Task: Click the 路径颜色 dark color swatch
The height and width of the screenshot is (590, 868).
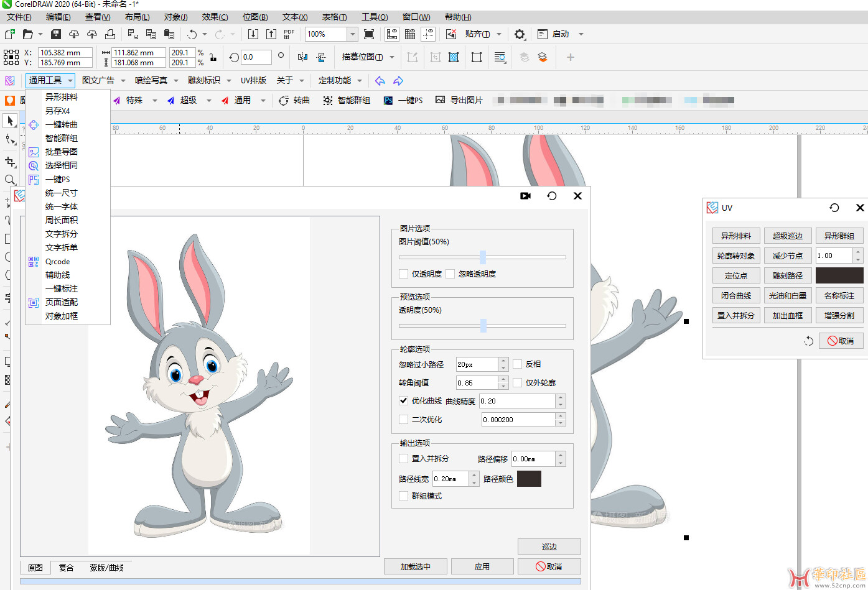Action: pyautogui.click(x=529, y=479)
